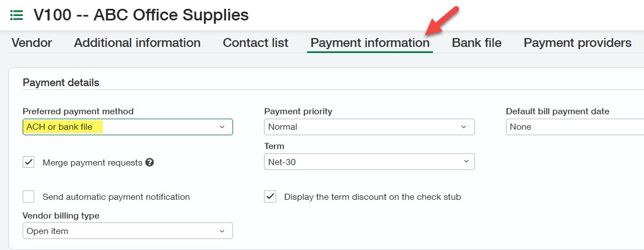
Task: Open the Preferred payment method dropdown
Action: click(128, 127)
